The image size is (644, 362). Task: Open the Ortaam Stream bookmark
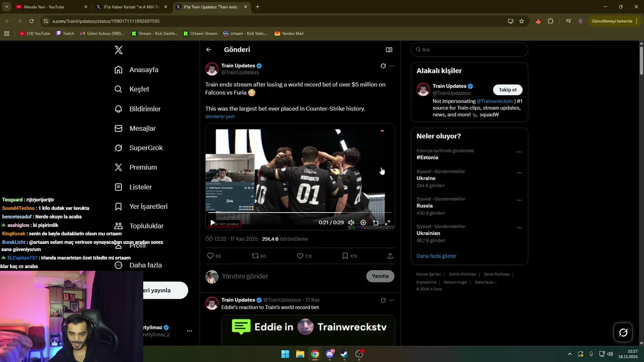[200, 34]
